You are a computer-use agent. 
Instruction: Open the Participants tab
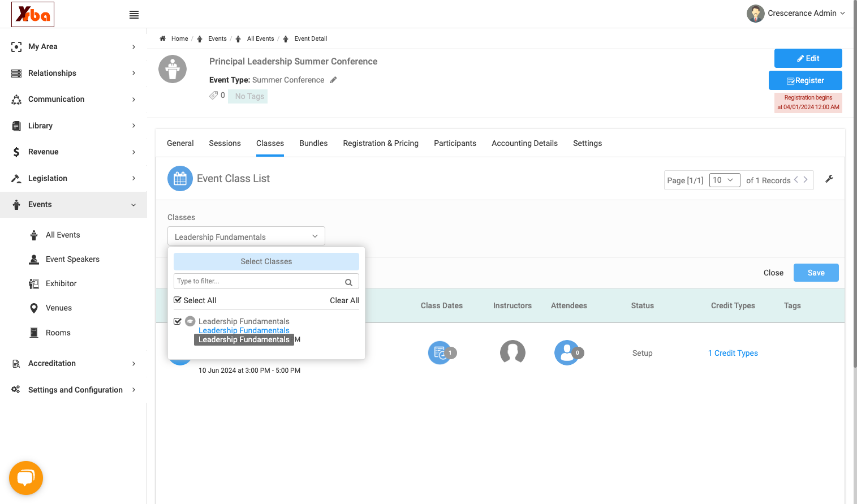pyautogui.click(x=455, y=143)
